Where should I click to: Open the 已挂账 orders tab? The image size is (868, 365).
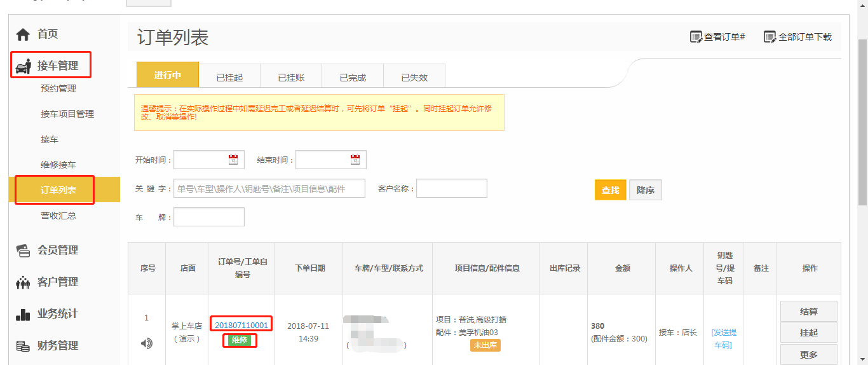(291, 78)
